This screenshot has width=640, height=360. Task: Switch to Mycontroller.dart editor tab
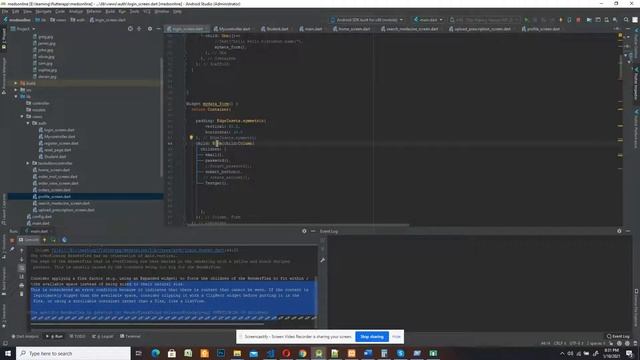coord(232,29)
